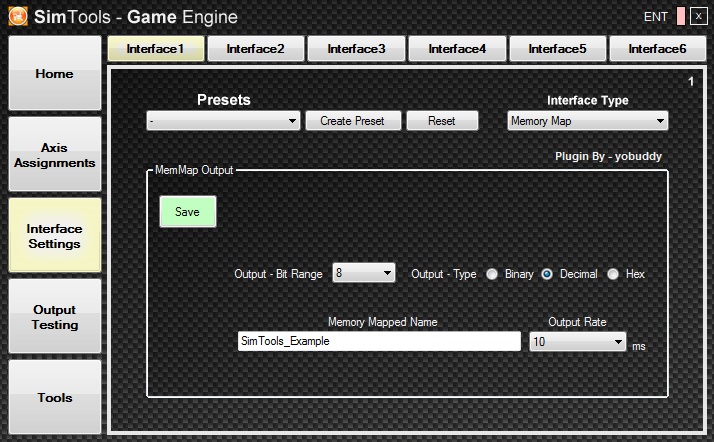Click the Memory Mapped Name text field
The image size is (714, 442).
coord(379,342)
